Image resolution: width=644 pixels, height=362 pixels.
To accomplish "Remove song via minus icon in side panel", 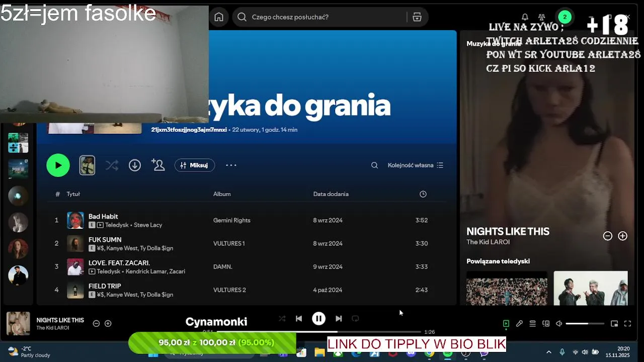I will [608, 236].
